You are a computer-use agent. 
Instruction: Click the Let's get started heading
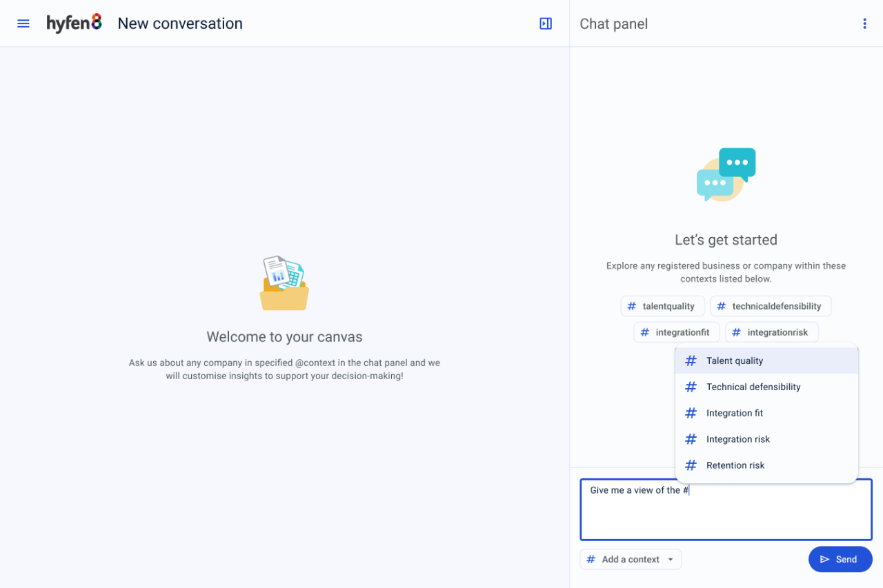pos(726,240)
